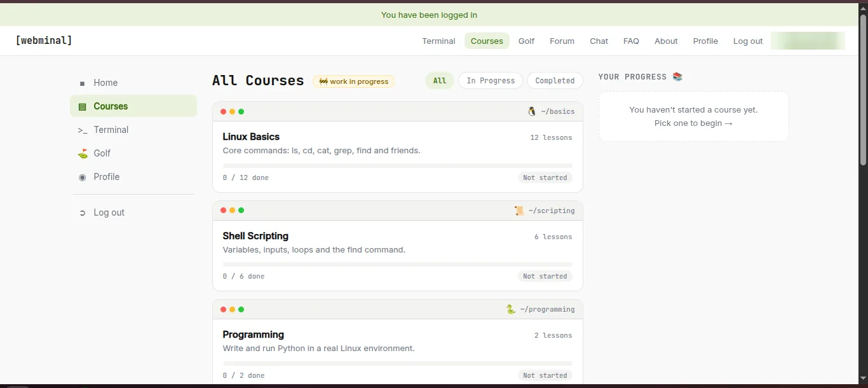Image resolution: width=868 pixels, height=388 pixels.
Task: Click the yellow dot on Shell Scripting card
Action: tap(232, 211)
